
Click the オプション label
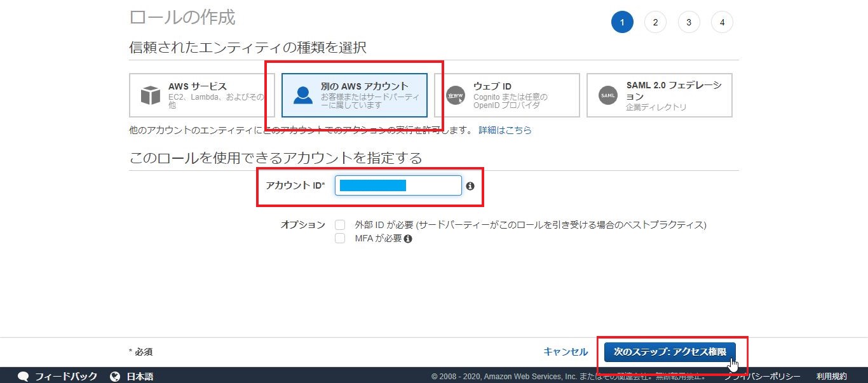click(303, 225)
